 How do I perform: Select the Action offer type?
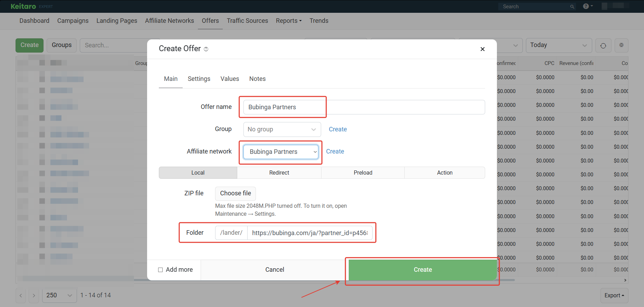point(445,173)
